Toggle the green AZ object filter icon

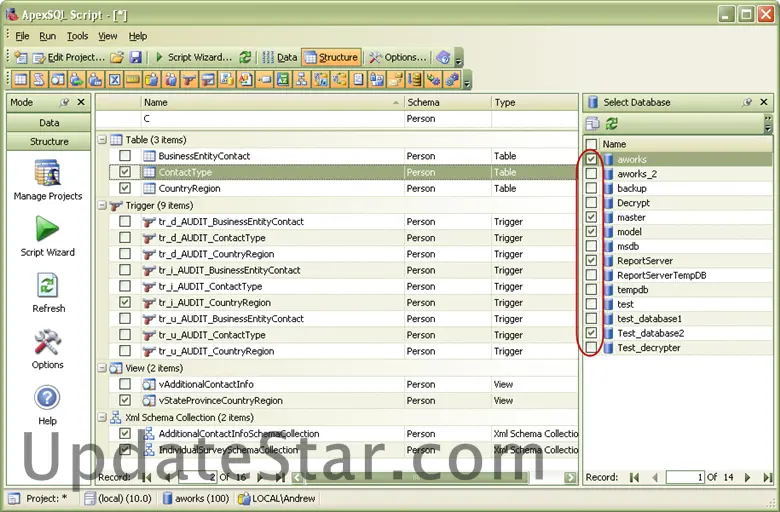pos(283,80)
